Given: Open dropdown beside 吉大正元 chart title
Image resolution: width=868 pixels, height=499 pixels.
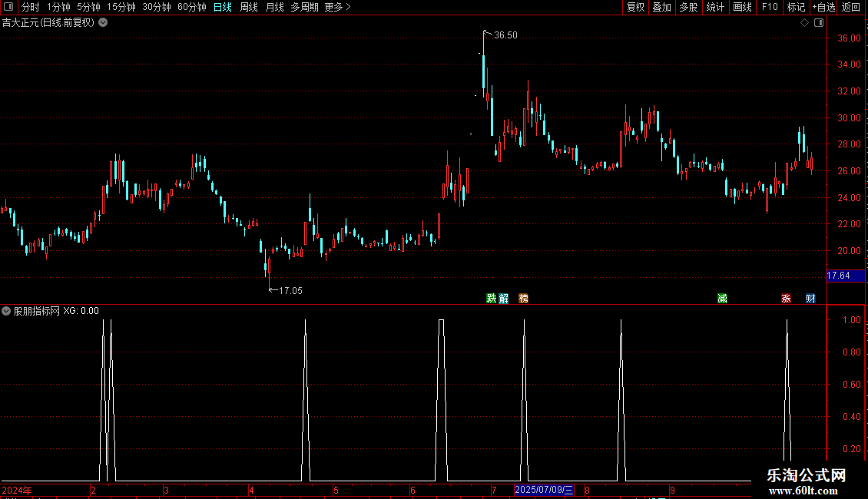Looking at the screenshot, I should point(103,23).
